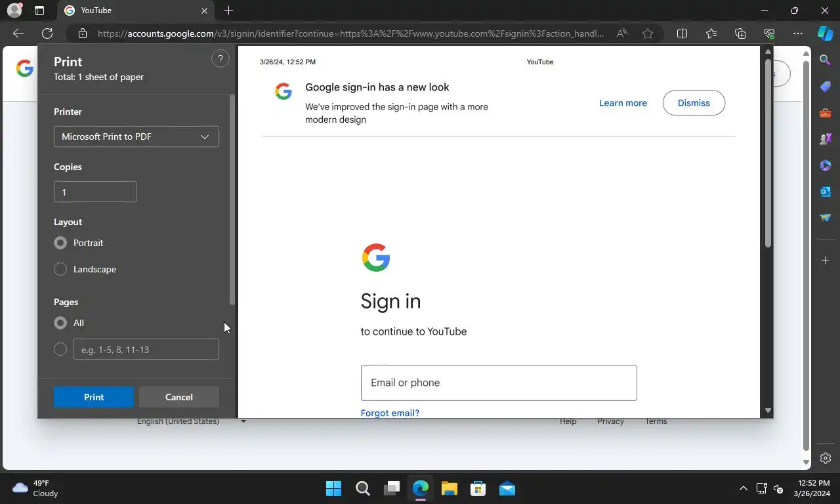Open the sidebar Search icon
This screenshot has height=504, width=840.
[x=826, y=60]
